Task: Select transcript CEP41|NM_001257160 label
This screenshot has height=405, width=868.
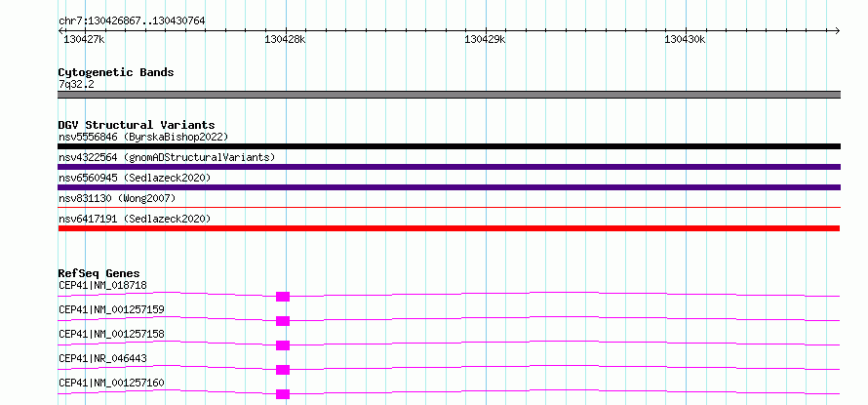Action: point(111,383)
